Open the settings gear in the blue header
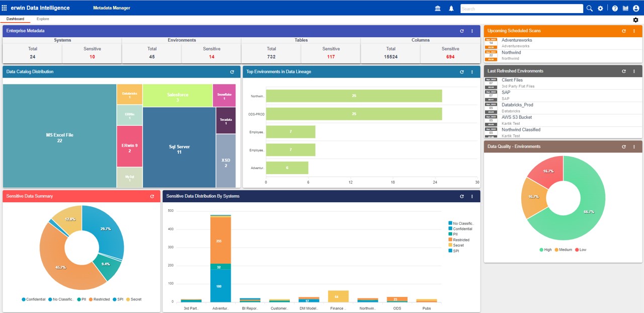 (600, 8)
